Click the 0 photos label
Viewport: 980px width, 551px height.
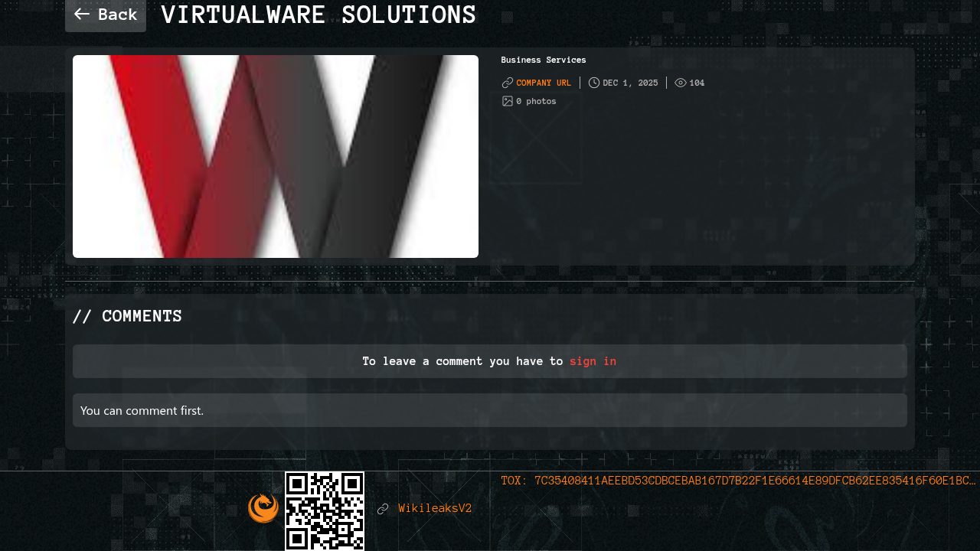(536, 101)
